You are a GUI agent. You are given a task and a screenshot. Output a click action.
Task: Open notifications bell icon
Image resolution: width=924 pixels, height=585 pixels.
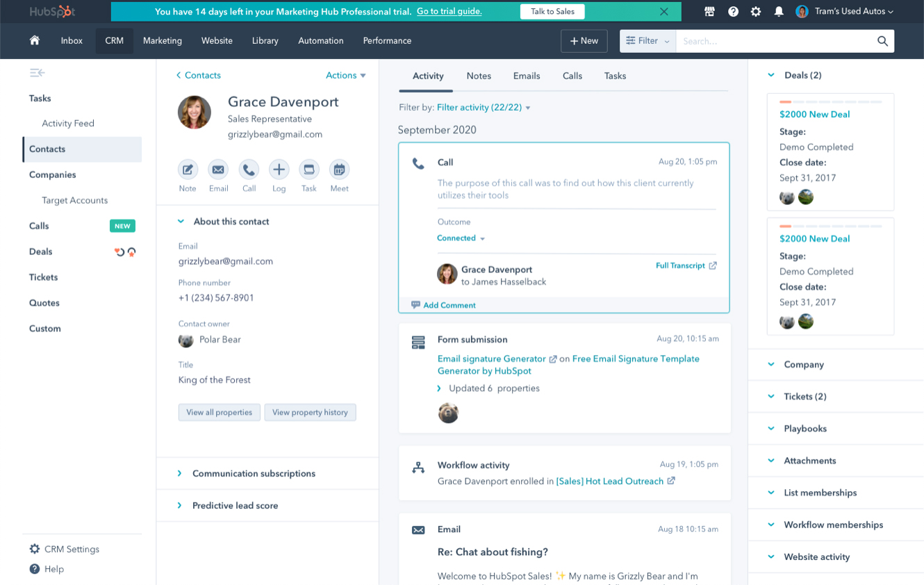point(779,12)
